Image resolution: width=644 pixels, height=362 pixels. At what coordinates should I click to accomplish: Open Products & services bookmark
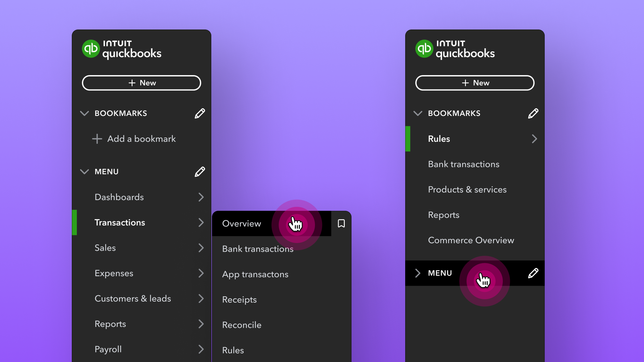click(467, 189)
